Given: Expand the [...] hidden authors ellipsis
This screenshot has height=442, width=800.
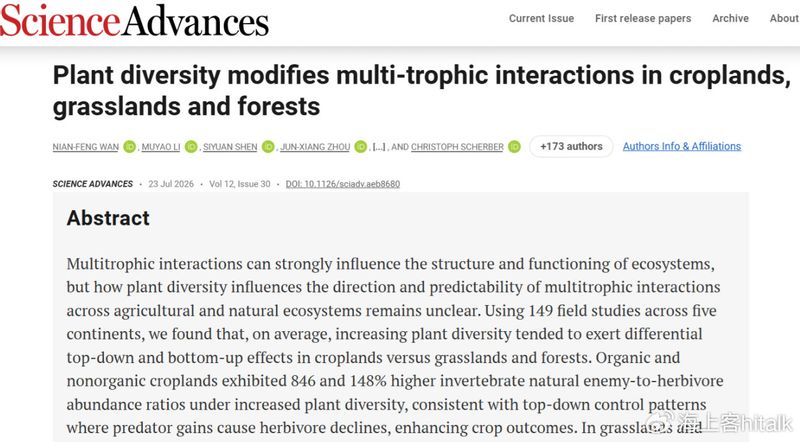Looking at the screenshot, I should (x=379, y=147).
